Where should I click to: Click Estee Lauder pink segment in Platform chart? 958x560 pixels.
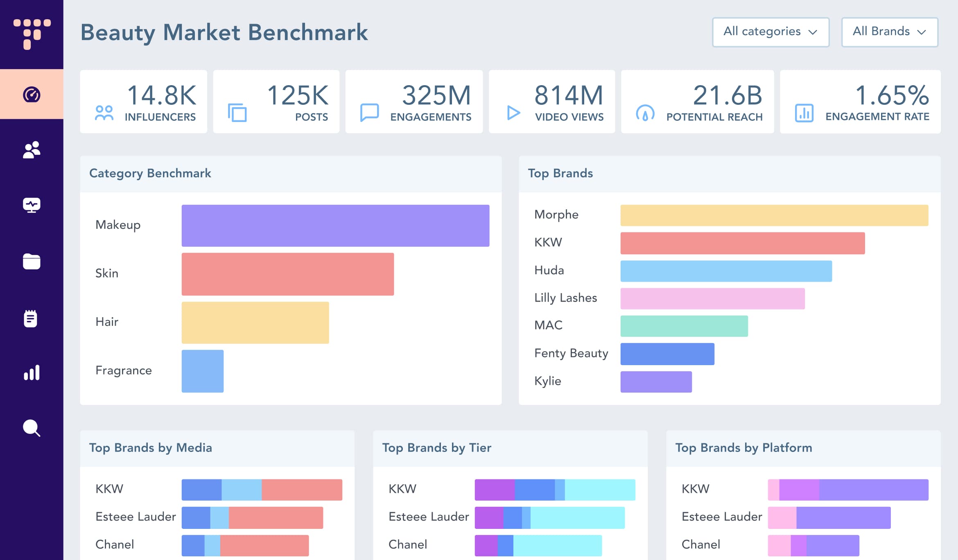point(782,518)
